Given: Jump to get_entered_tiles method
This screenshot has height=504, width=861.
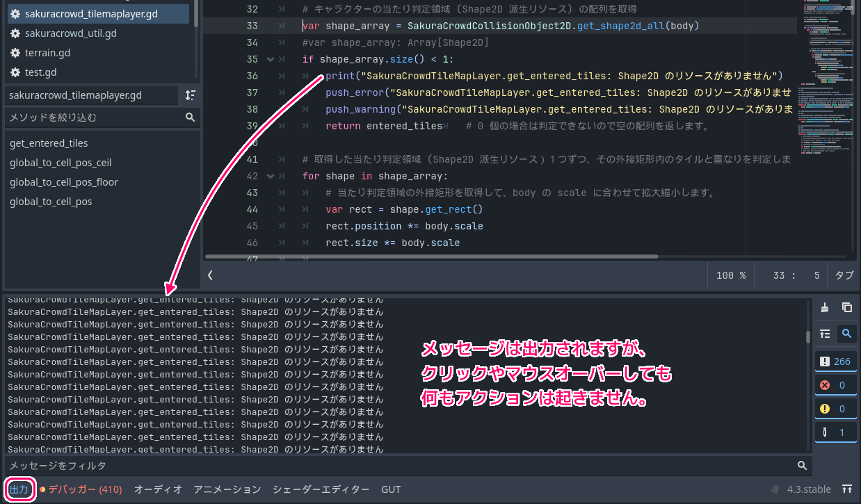Looking at the screenshot, I should [x=49, y=143].
